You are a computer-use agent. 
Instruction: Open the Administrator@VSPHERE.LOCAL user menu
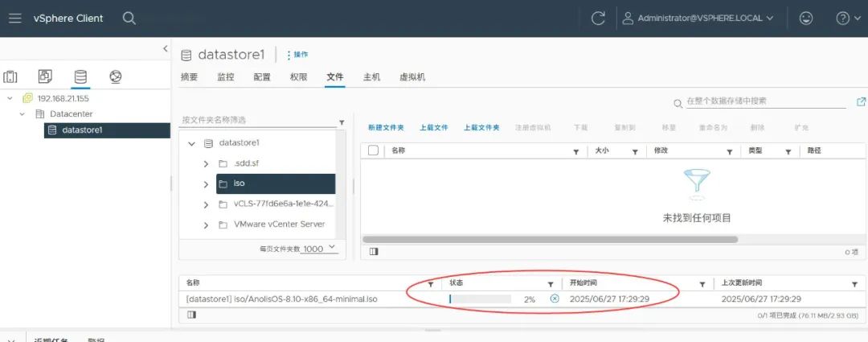click(698, 19)
